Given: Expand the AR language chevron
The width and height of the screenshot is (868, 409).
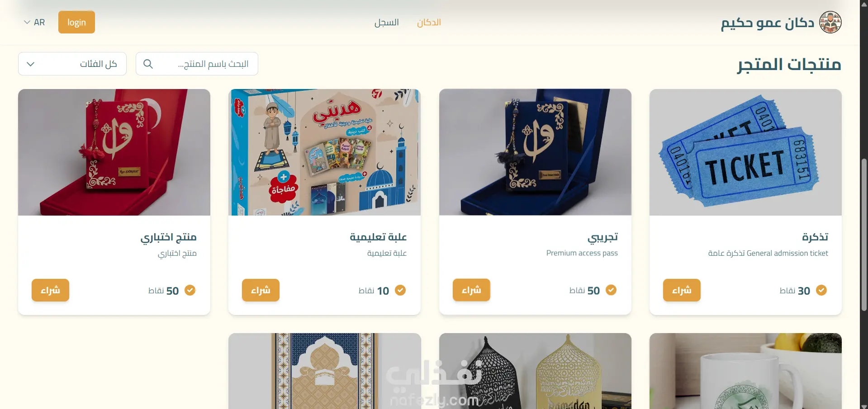Looking at the screenshot, I should click(x=27, y=22).
